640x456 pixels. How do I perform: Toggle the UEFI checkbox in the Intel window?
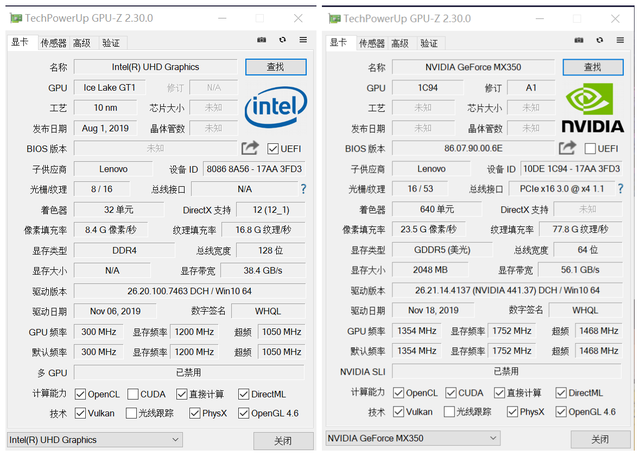click(273, 149)
